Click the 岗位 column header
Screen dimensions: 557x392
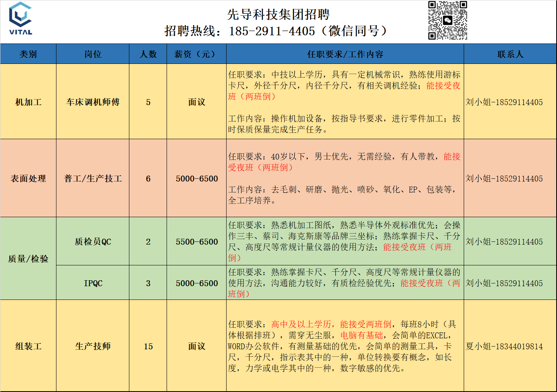point(93,54)
